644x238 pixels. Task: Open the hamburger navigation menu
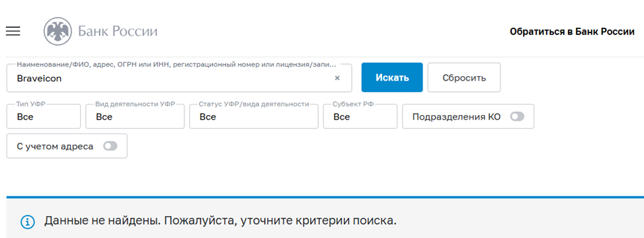tap(13, 31)
